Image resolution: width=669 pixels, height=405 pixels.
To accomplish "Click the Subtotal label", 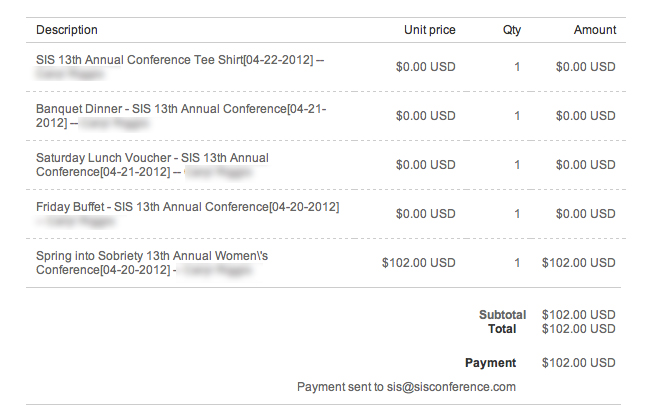I will tap(502, 315).
